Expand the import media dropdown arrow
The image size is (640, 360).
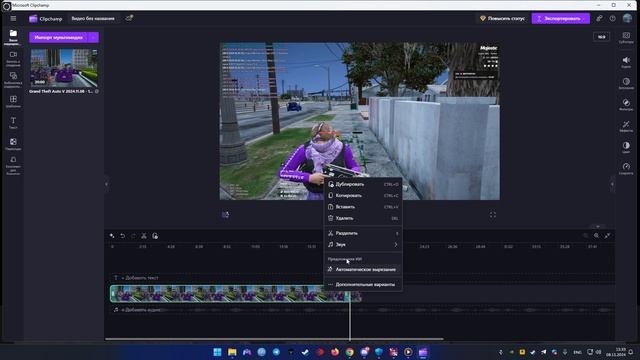click(93, 38)
